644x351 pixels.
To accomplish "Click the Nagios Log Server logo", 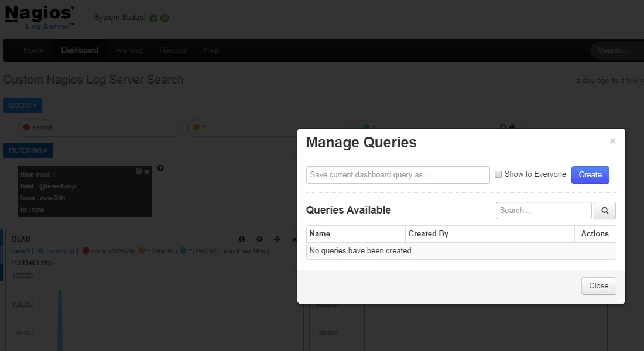I will click(40, 18).
